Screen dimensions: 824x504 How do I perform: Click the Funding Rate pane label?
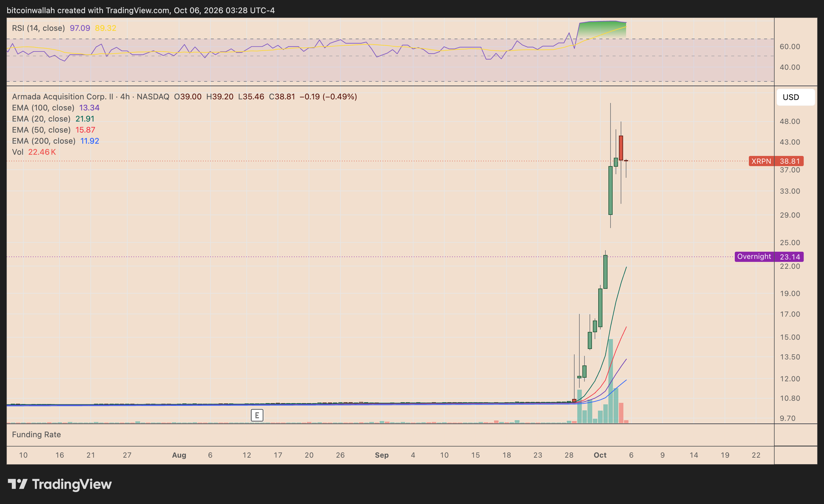37,435
